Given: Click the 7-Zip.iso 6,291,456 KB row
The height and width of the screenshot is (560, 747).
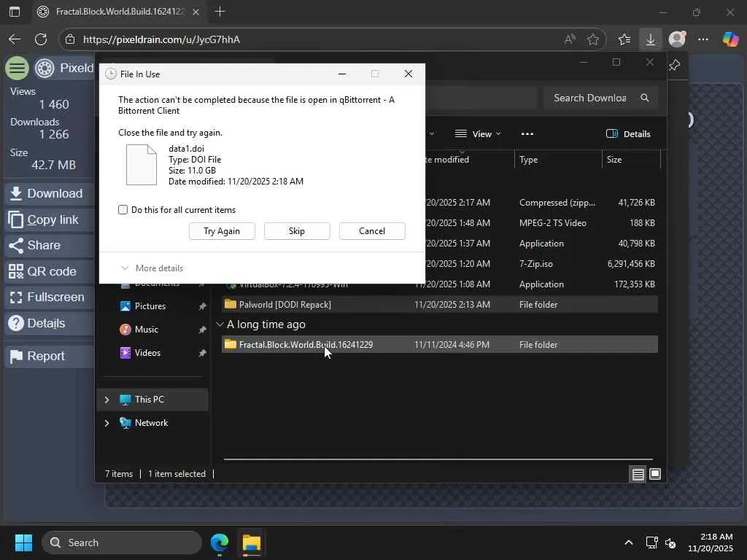Looking at the screenshot, I should pos(541,264).
